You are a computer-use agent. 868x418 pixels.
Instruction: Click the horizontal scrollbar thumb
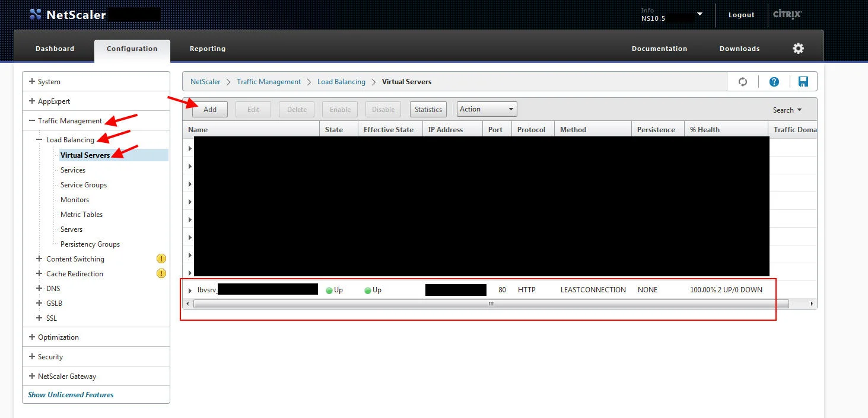[x=491, y=304]
